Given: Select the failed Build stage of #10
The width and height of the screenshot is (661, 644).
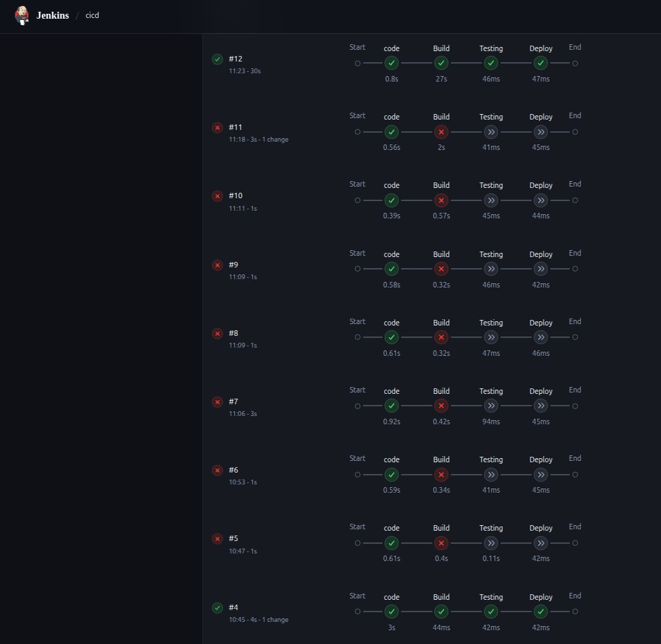Looking at the screenshot, I should pyautogui.click(x=441, y=200).
